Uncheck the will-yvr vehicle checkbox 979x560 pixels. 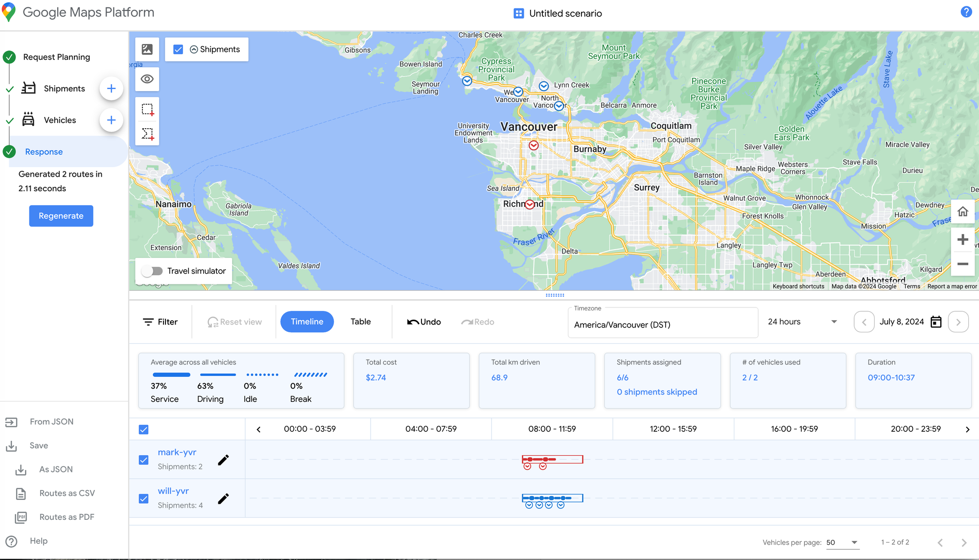click(143, 498)
